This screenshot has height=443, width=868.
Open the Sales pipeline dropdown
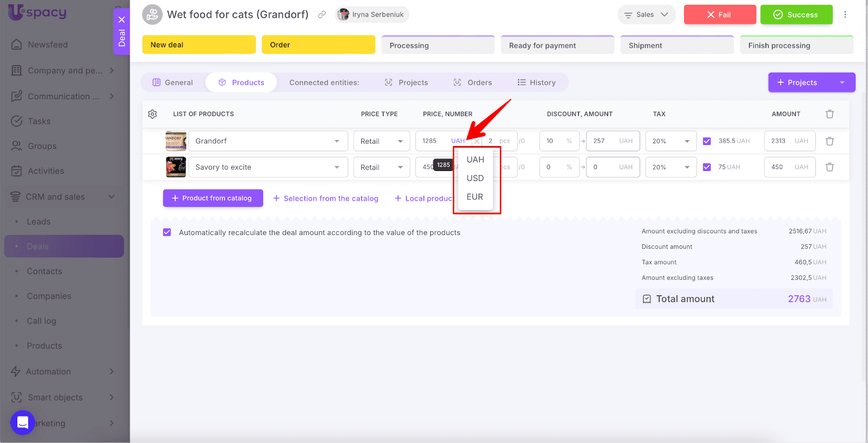pos(646,15)
